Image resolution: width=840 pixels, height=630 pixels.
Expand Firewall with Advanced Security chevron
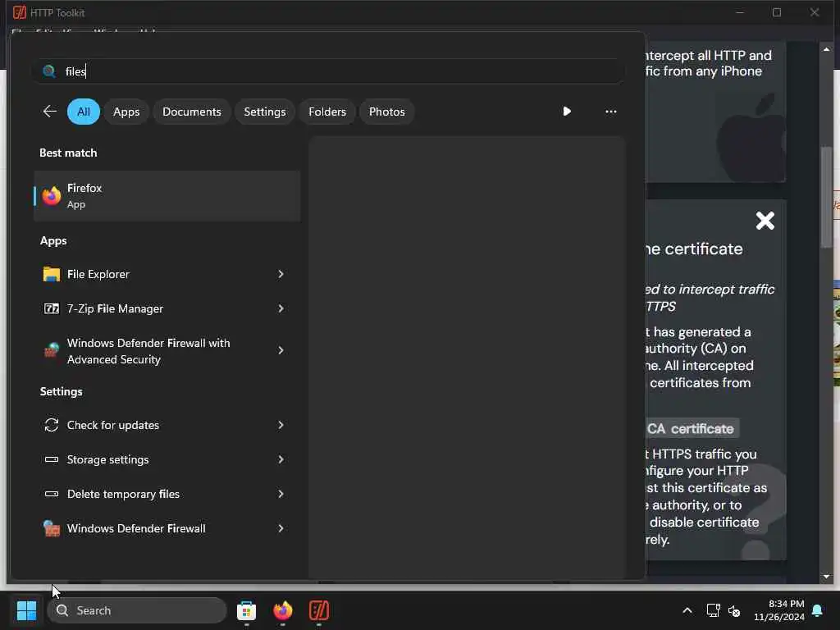coord(281,350)
